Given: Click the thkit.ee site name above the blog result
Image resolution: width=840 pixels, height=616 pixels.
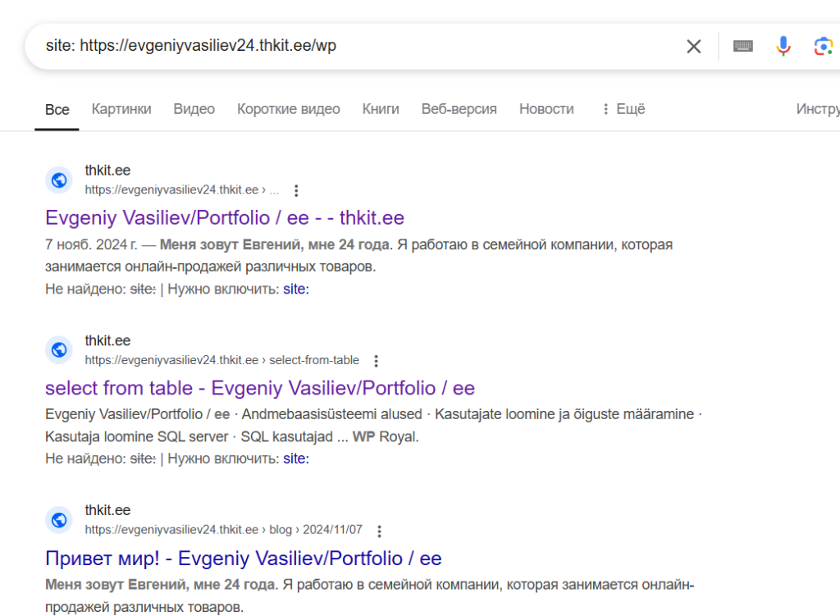Looking at the screenshot, I should pos(107,510).
